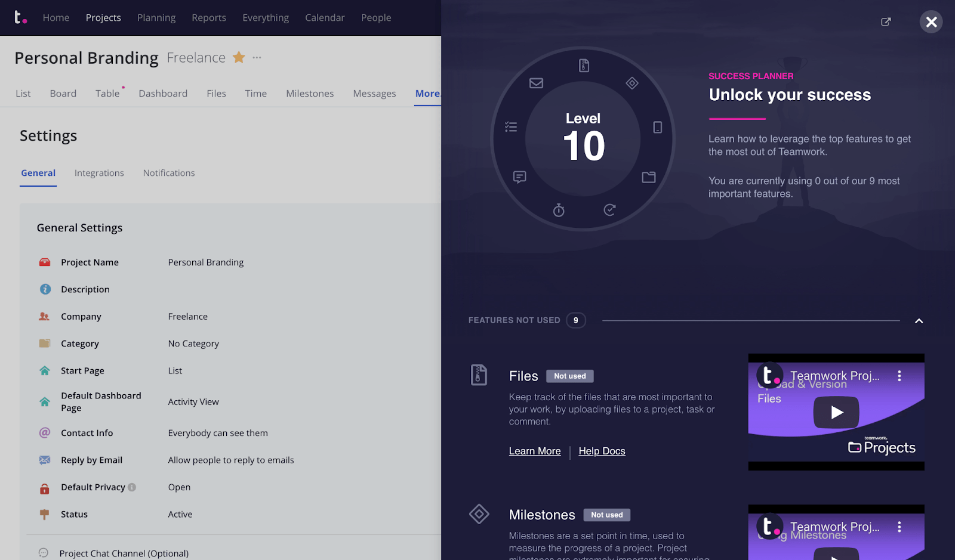Image resolution: width=955 pixels, height=560 pixels.
Task: Click the Default Dashboard Page home icon
Action: click(x=45, y=402)
